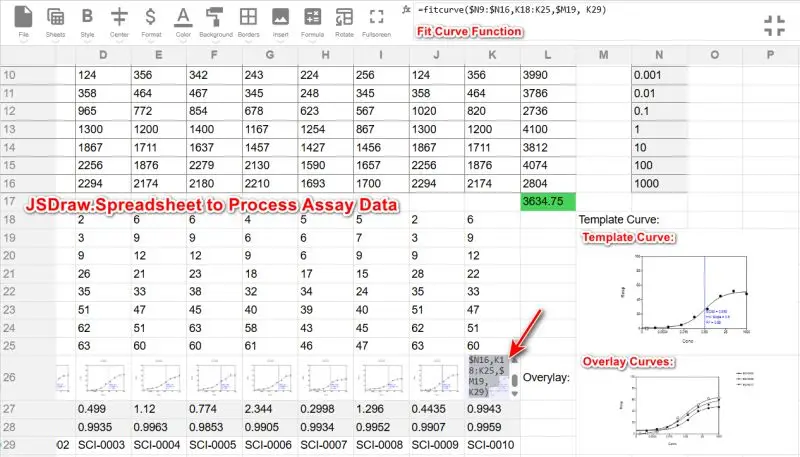Click the fx function icon
The width and height of the screenshot is (800, 457).
pos(406,9)
